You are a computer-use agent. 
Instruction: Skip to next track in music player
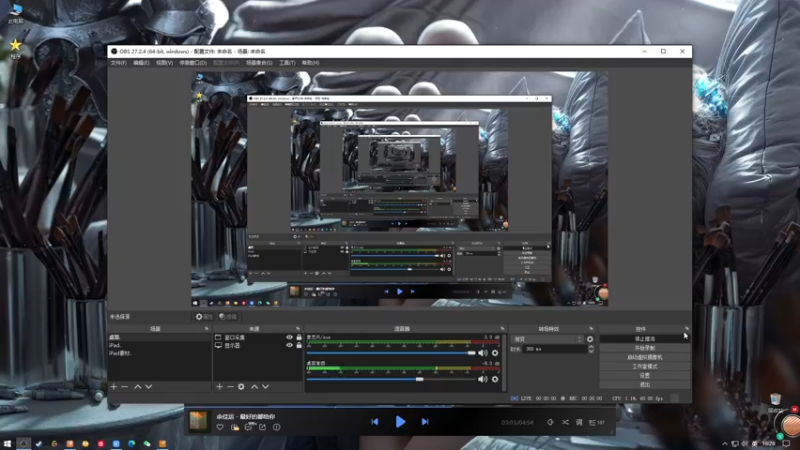425,422
